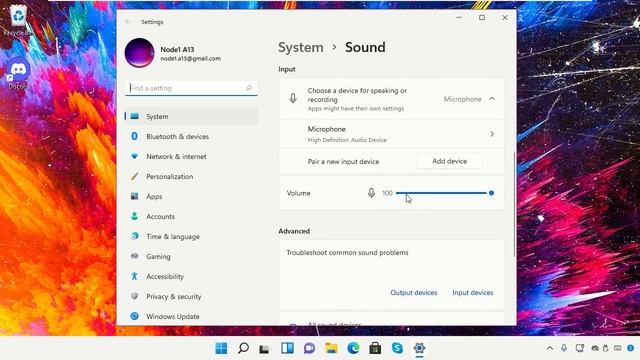Launch Microsoft Edge from taskbar
This screenshot has width=640, height=360.
353,348
